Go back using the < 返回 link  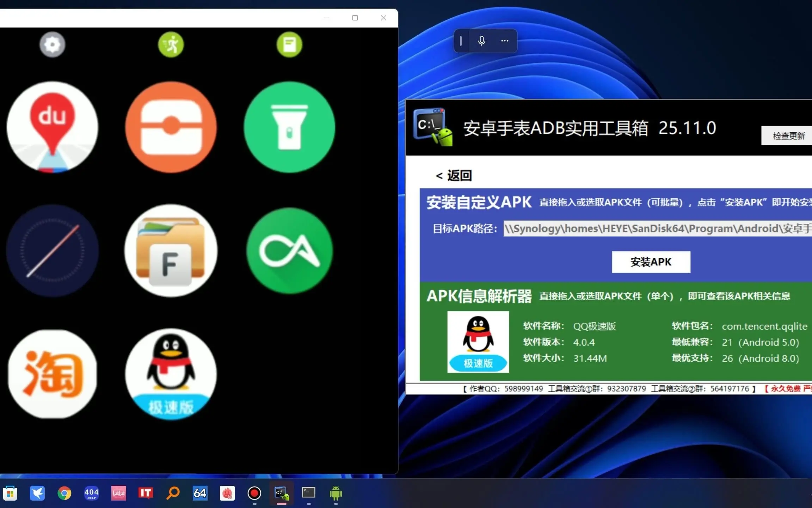(454, 175)
